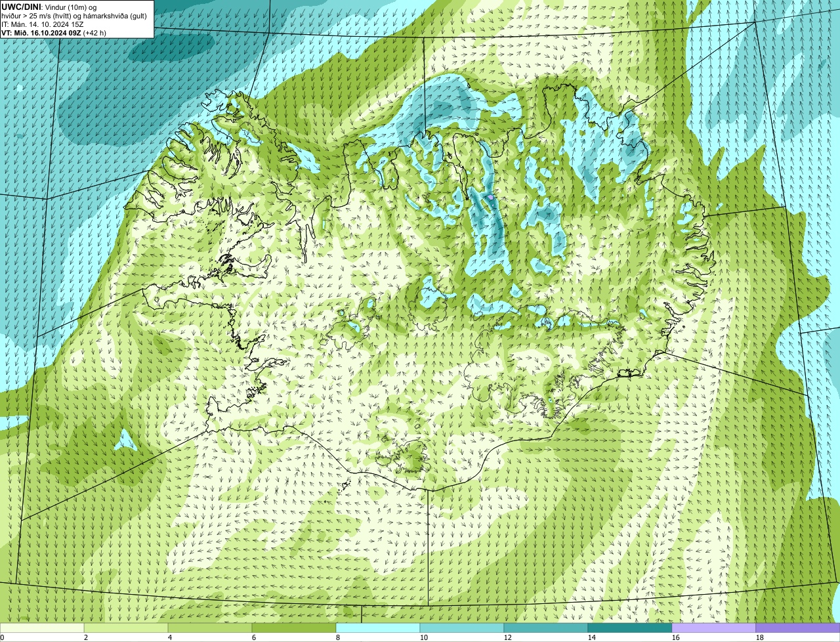Click the 12–14 m/s teal legend swatch
This screenshot has height=642, width=840.
pos(546,628)
